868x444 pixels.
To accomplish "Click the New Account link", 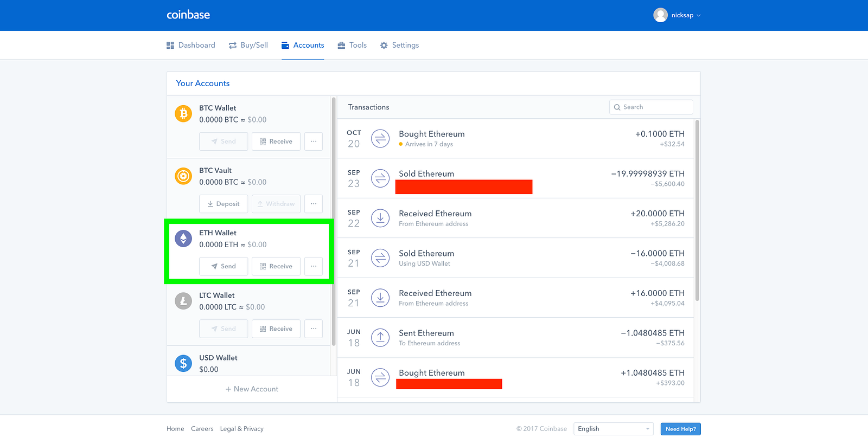I will coord(252,389).
